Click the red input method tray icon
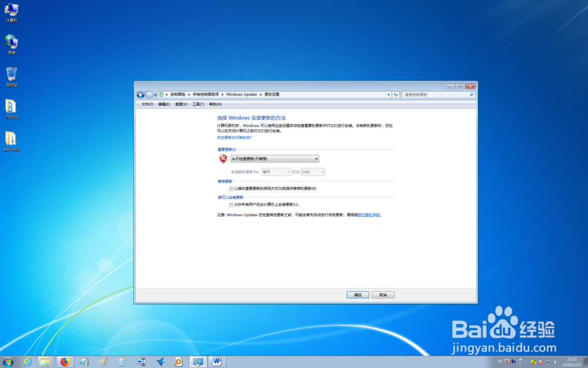 [507, 362]
